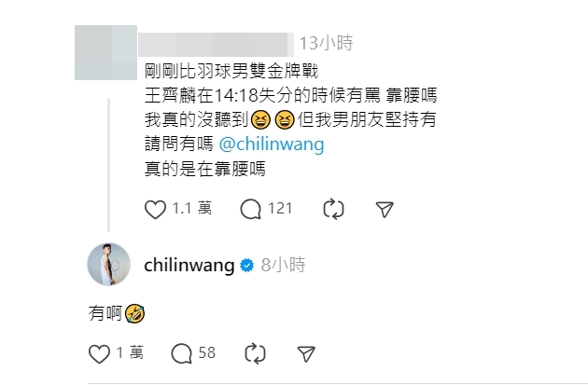Click the 121 comment count
The image size is (588, 385).
[280, 208]
